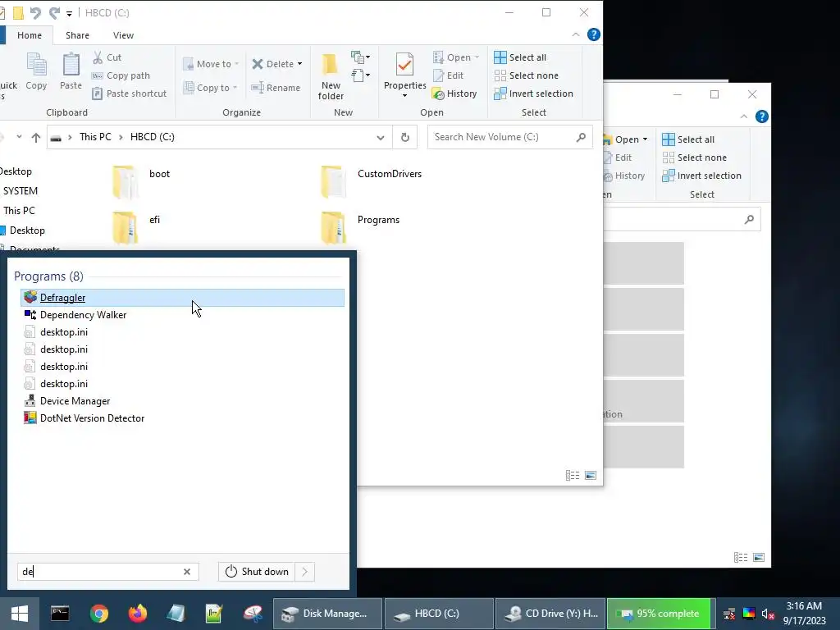Click the start menu search box
Screen dimensions: 840x630
(107, 572)
